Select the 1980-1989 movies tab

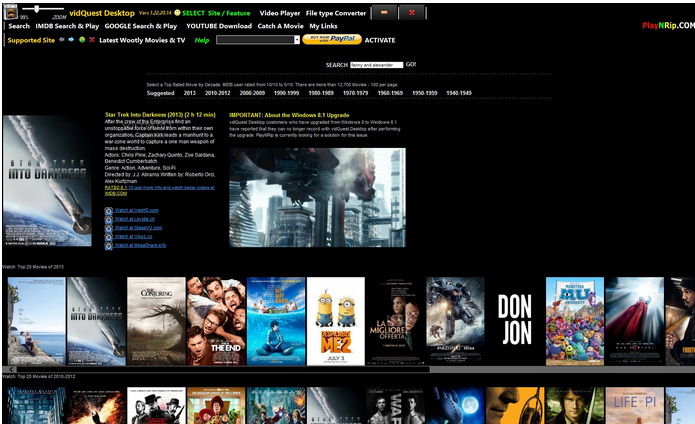[x=321, y=93]
